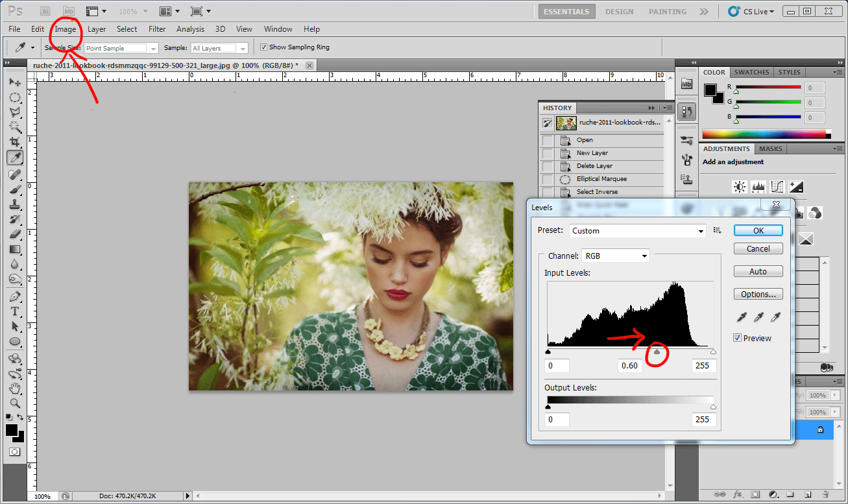Screen dimensions: 848x504
Task: Toggle the Show Sampling Ring checkbox
Action: (263, 47)
